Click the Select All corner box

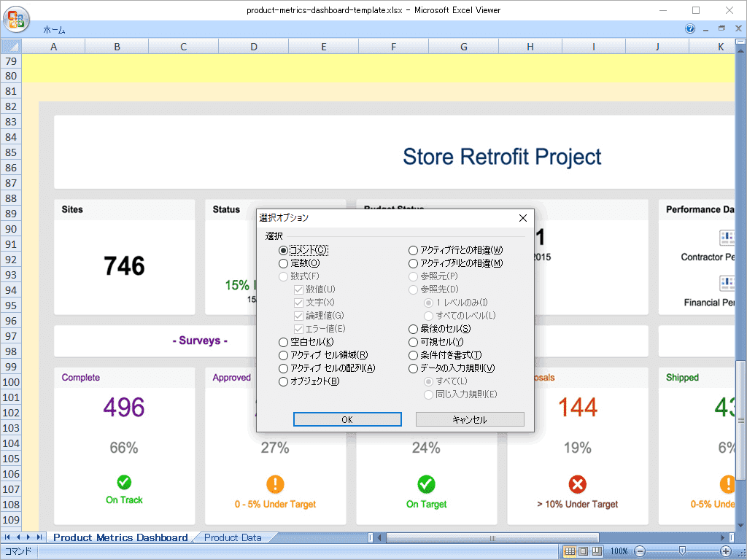[11, 46]
